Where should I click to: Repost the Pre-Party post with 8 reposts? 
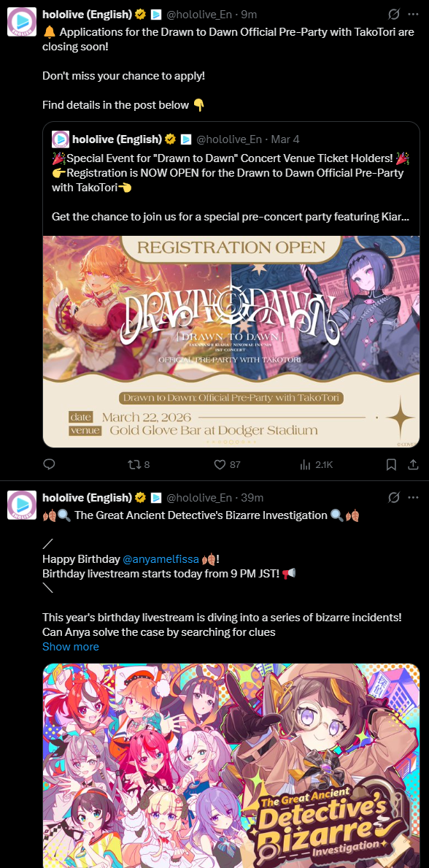[139, 464]
